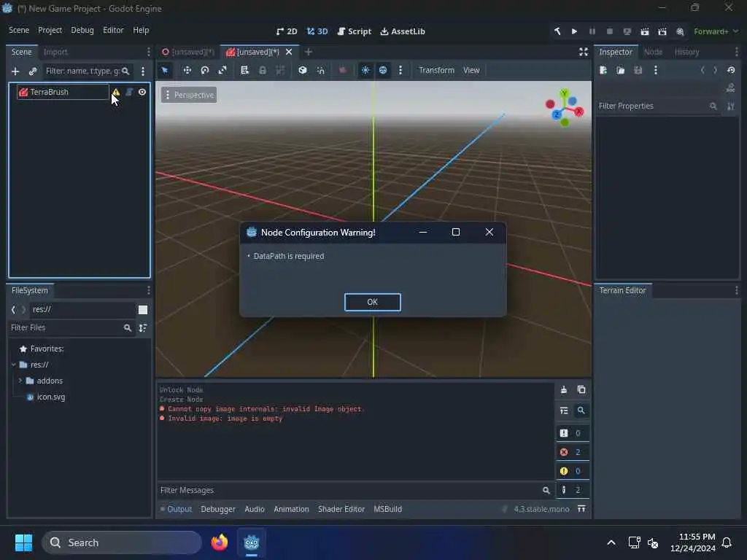Click the stop running project button
The image size is (747, 560).
(610, 31)
